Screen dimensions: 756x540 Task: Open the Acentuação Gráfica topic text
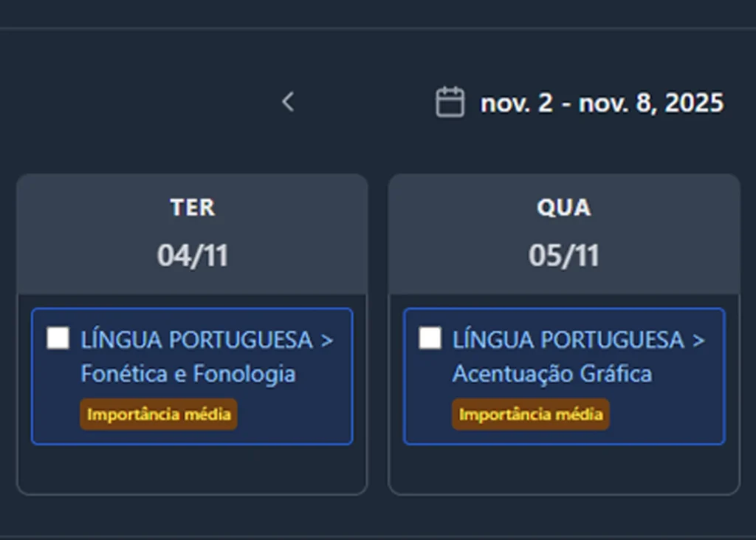(x=551, y=374)
